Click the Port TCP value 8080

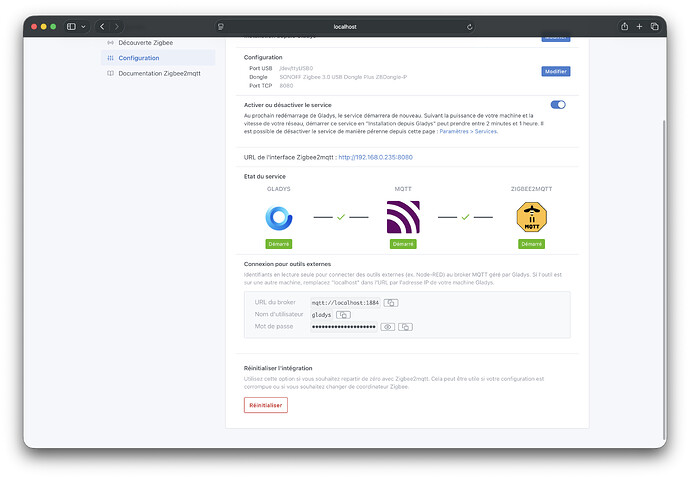[x=286, y=86]
